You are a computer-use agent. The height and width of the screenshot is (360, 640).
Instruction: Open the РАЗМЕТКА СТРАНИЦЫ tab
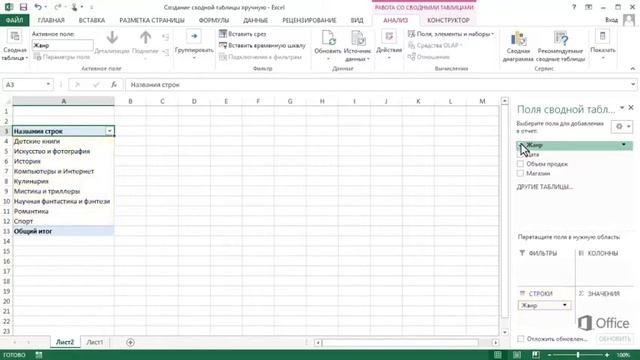pyautogui.click(x=152, y=20)
